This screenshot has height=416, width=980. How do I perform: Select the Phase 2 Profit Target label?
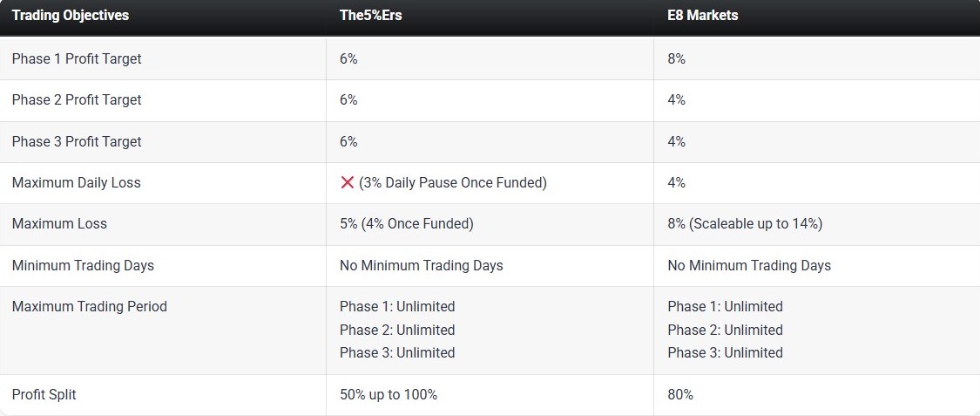pyautogui.click(x=77, y=100)
